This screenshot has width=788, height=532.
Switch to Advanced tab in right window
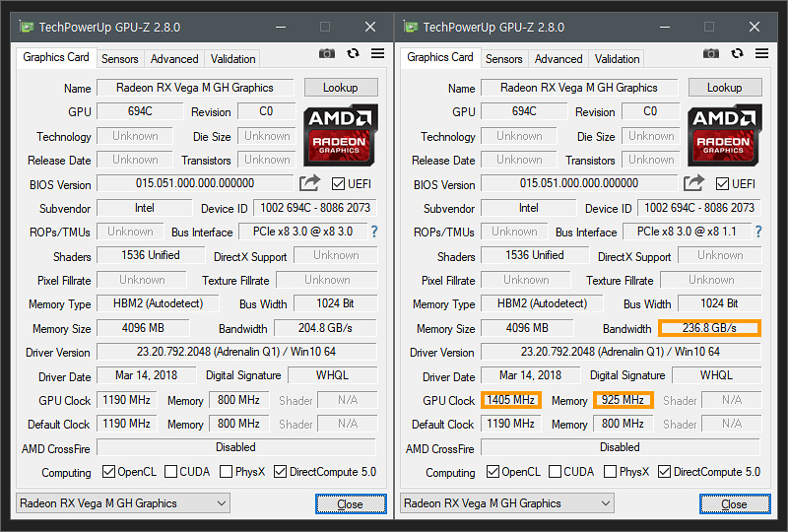tap(558, 59)
